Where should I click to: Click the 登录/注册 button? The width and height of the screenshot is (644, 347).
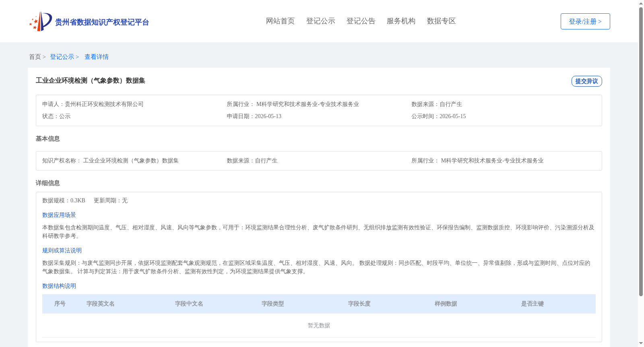pyautogui.click(x=585, y=21)
